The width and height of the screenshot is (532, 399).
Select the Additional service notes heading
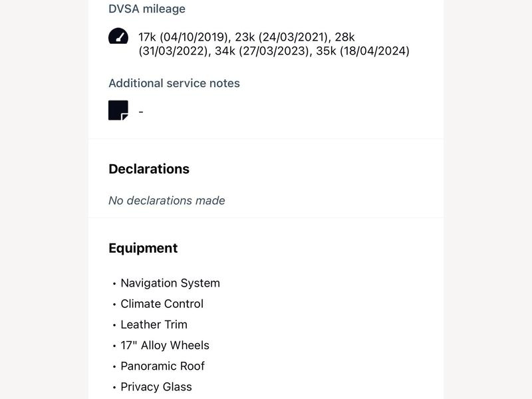click(x=174, y=83)
